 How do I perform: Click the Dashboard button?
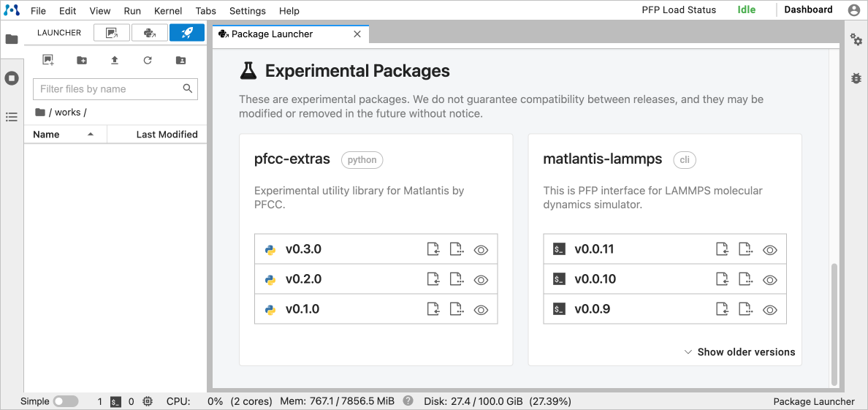pyautogui.click(x=808, y=10)
